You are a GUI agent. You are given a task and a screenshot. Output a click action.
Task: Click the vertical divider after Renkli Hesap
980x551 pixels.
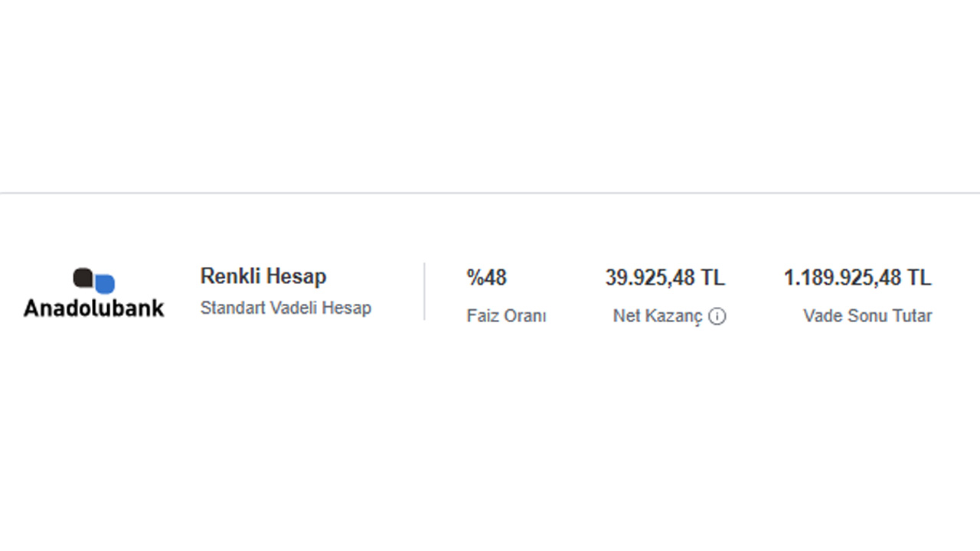click(x=424, y=292)
